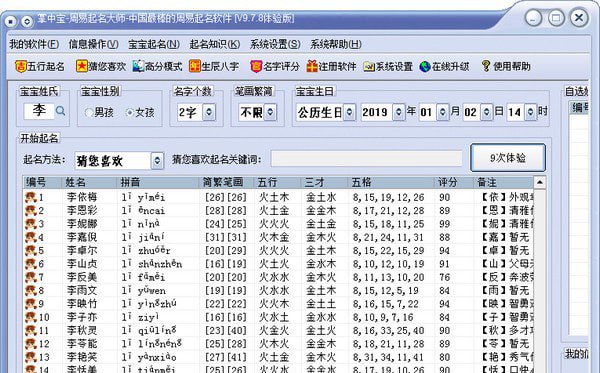Open the 生辰八字 toolbar tool
Screen dimensions: 600x373
click(214, 67)
